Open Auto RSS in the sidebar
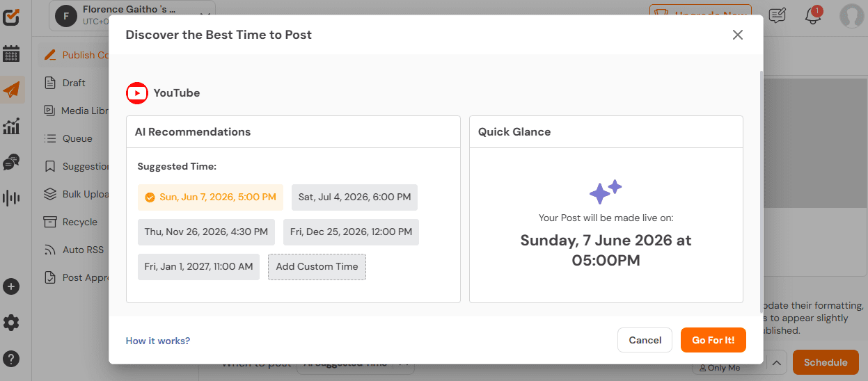868x381 pixels. click(x=74, y=250)
